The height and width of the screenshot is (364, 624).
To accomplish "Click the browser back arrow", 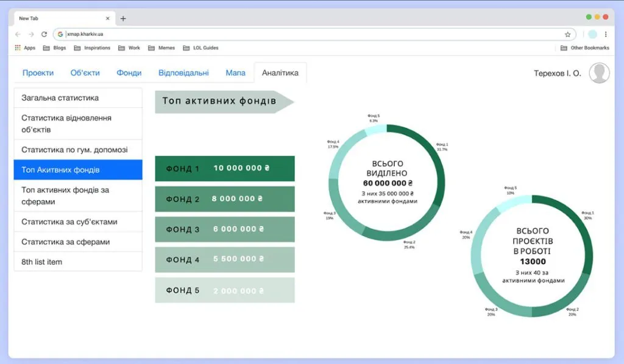I will click(18, 35).
